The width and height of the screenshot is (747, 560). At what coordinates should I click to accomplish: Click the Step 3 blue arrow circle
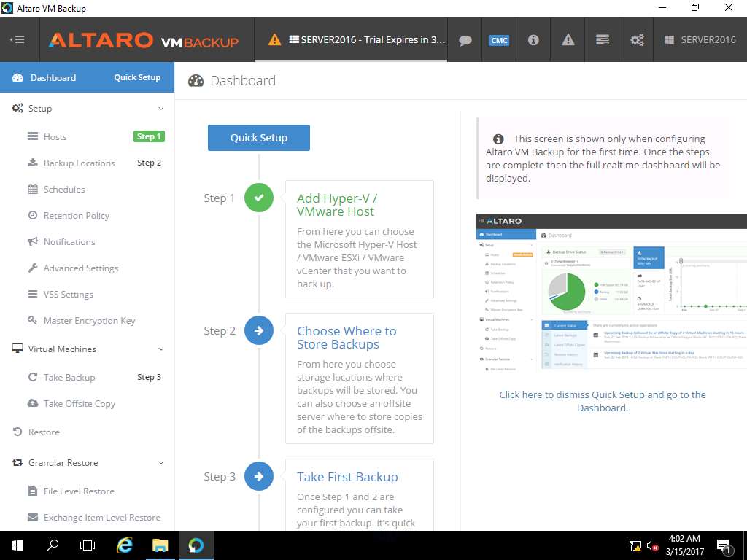tap(259, 476)
